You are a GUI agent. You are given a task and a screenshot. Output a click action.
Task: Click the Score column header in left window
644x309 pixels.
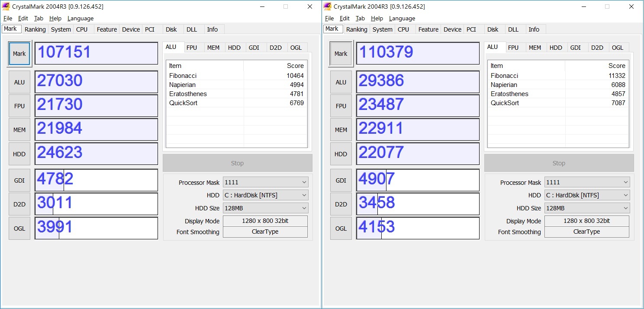pyautogui.click(x=275, y=66)
